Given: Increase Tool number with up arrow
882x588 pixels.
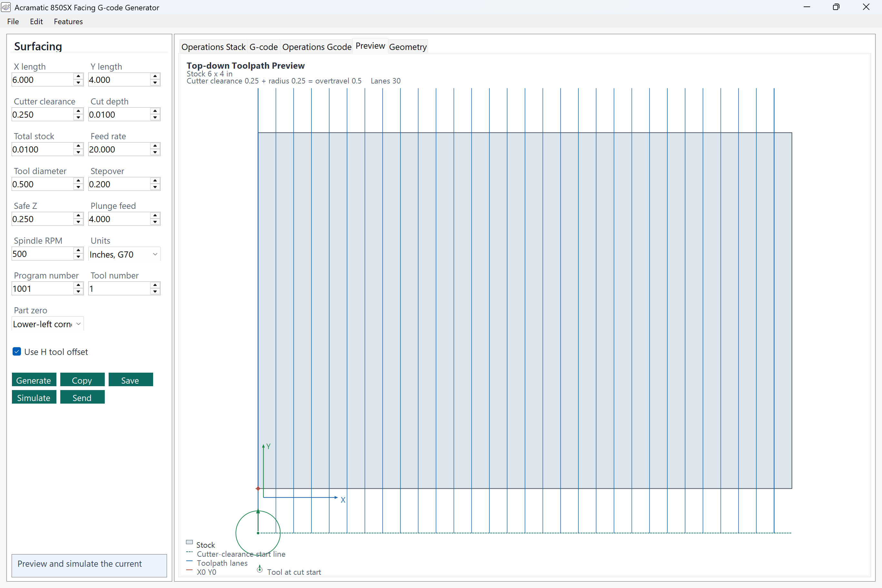Looking at the screenshot, I should coord(155,285).
